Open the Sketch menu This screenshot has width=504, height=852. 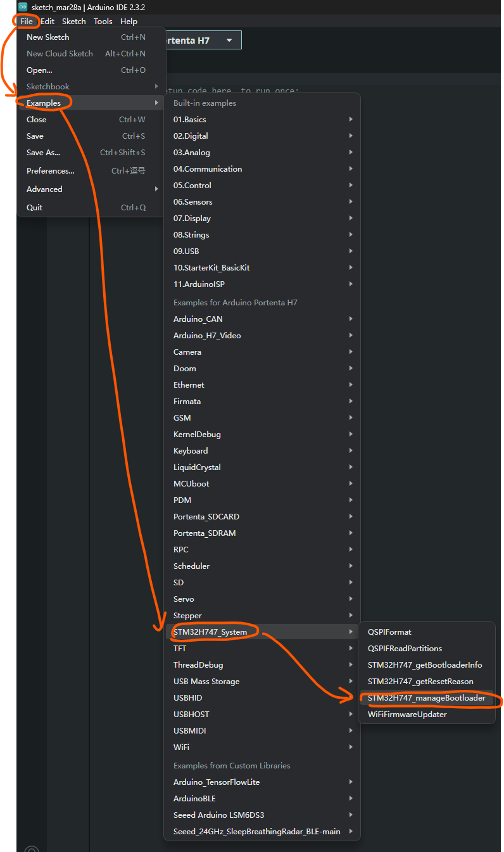coord(73,21)
